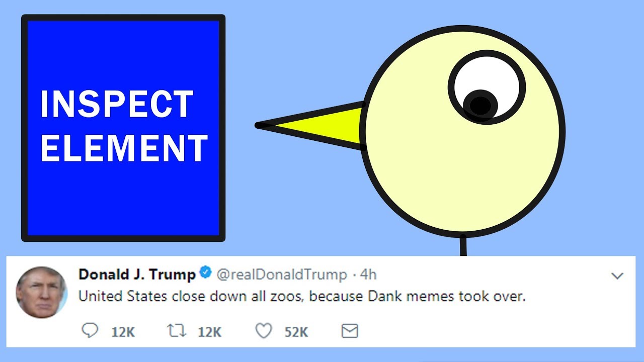Click the 4h timestamp of the tweet
The image size is (644, 362).
click(x=368, y=275)
